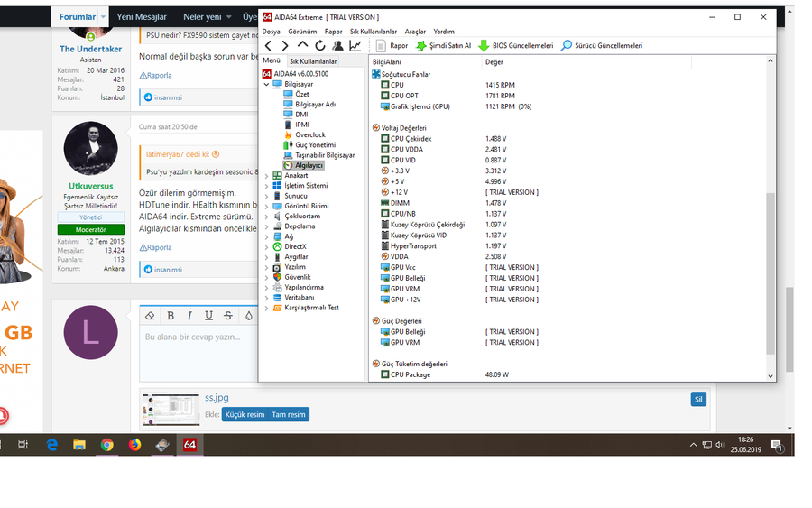Expand the DirectX tree node
Screen dimensions: 812x508
point(267,246)
